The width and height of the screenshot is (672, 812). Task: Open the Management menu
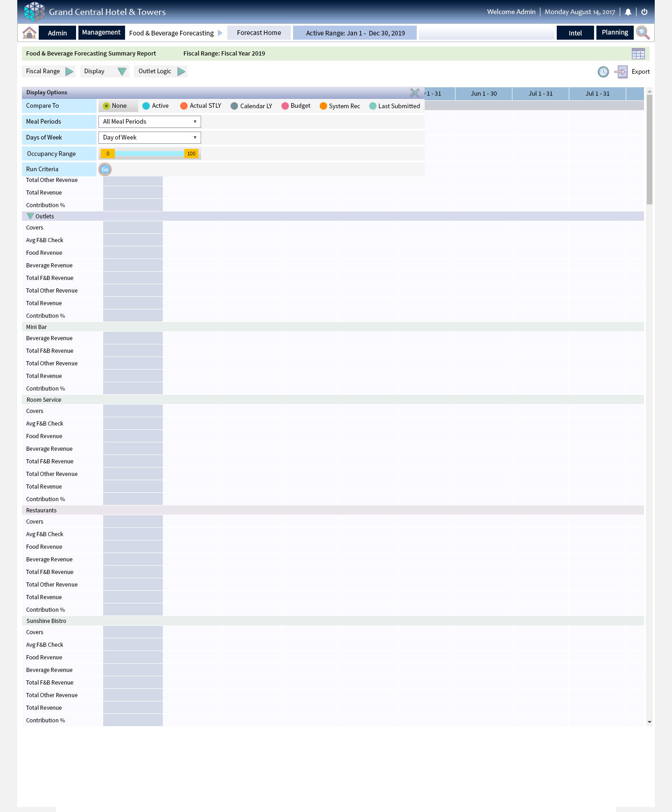101,33
